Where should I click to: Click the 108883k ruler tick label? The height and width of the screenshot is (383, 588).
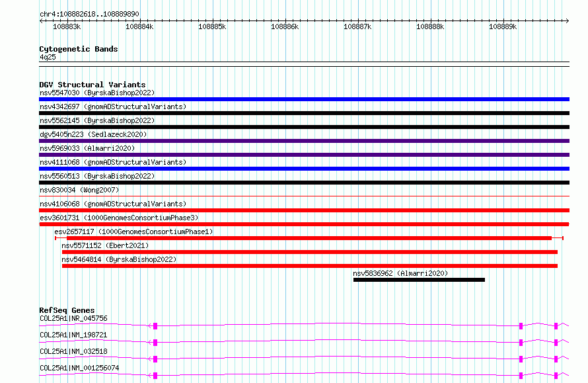[67, 26]
